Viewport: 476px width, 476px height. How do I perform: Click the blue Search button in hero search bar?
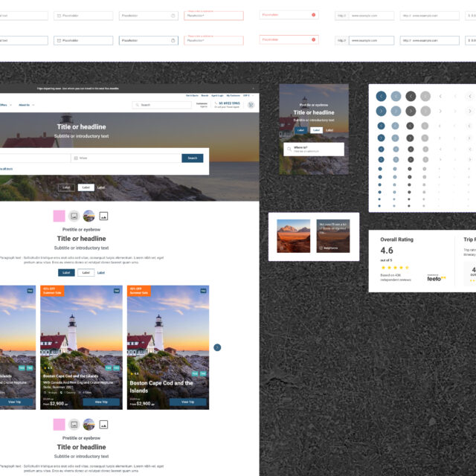tap(193, 158)
